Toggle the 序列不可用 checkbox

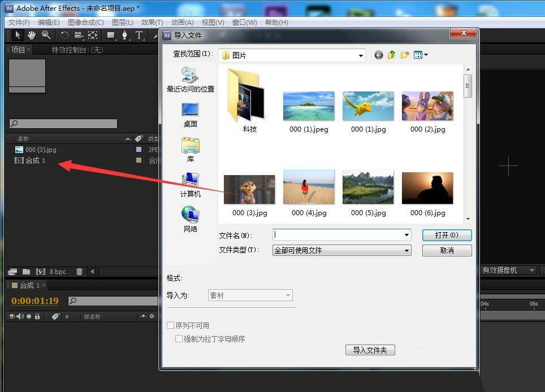coord(170,325)
